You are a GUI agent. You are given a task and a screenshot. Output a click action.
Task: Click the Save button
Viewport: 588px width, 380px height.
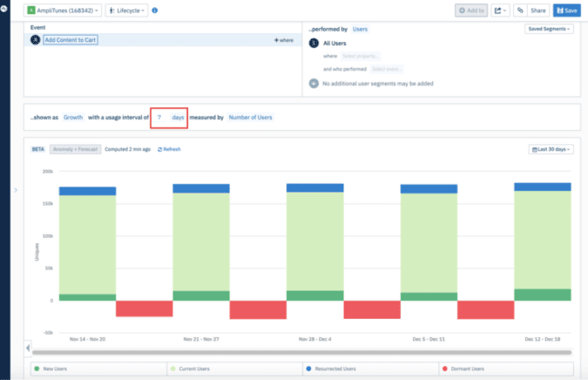tap(566, 10)
